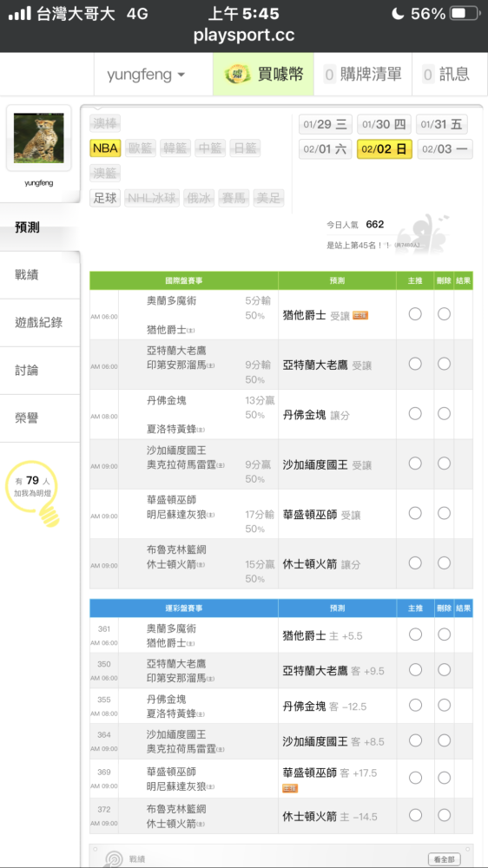The height and width of the screenshot is (868, 488).
Task: Select 主推 radio for 休士頓火箭 主 -14.5
Action: click(415, 815)
